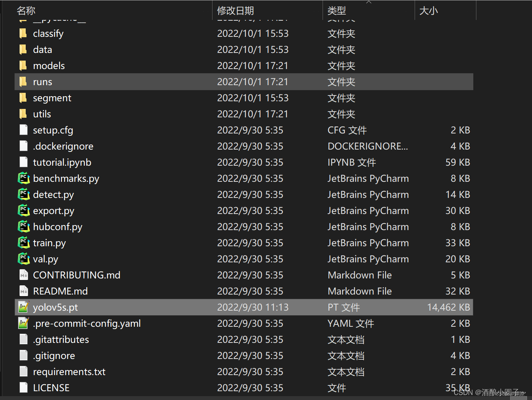Screen dimensions: 532x400
Task: Select the benchmarks.py file name
Action: pos(66,179)
